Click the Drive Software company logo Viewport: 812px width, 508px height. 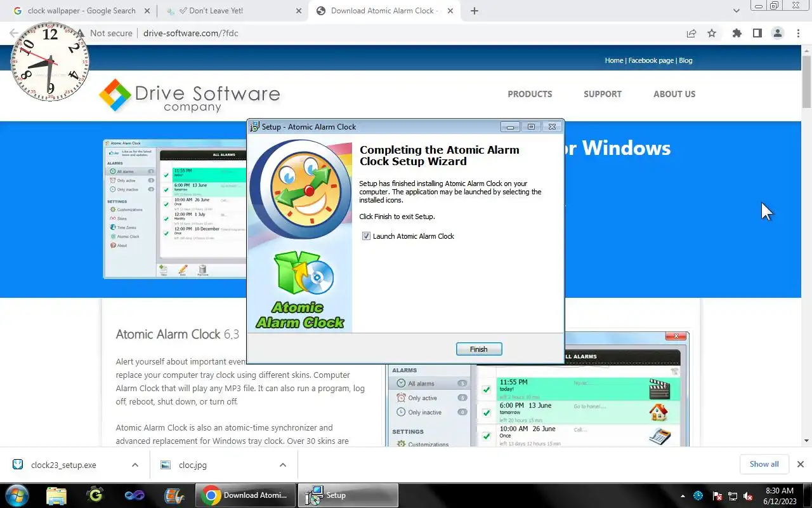[190, 96]
